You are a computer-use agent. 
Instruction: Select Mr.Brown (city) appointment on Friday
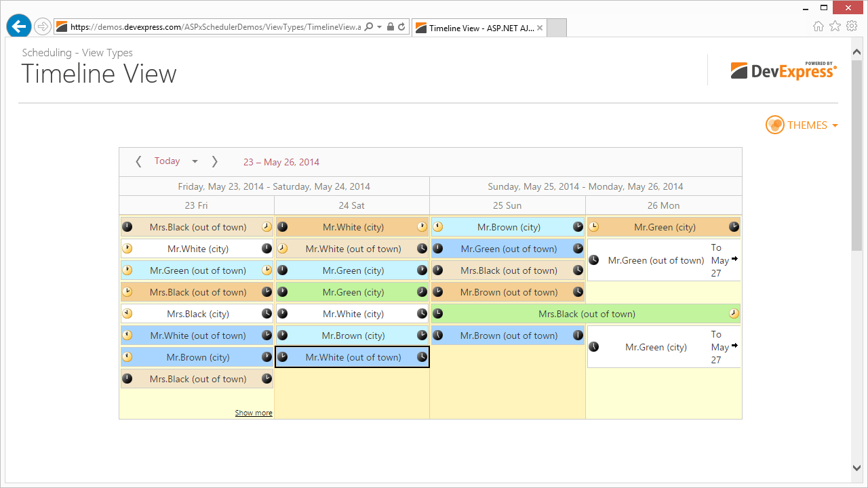[x=197, y=357]
